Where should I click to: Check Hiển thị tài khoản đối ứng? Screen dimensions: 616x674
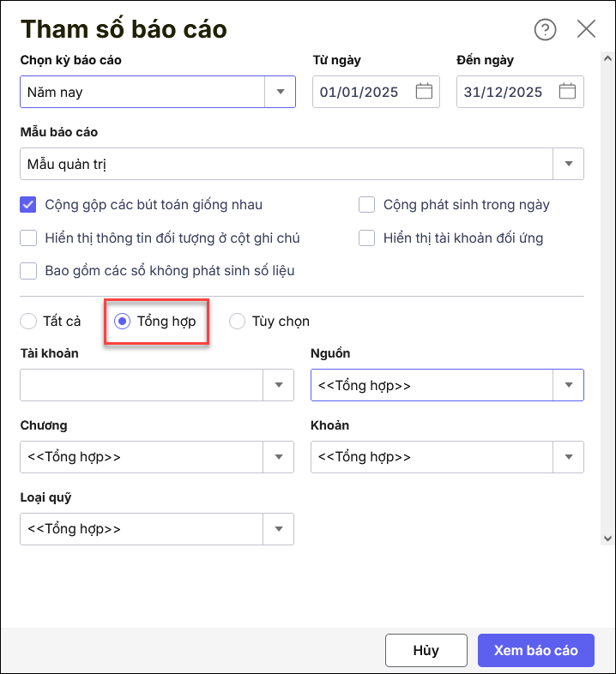point(367,238)
